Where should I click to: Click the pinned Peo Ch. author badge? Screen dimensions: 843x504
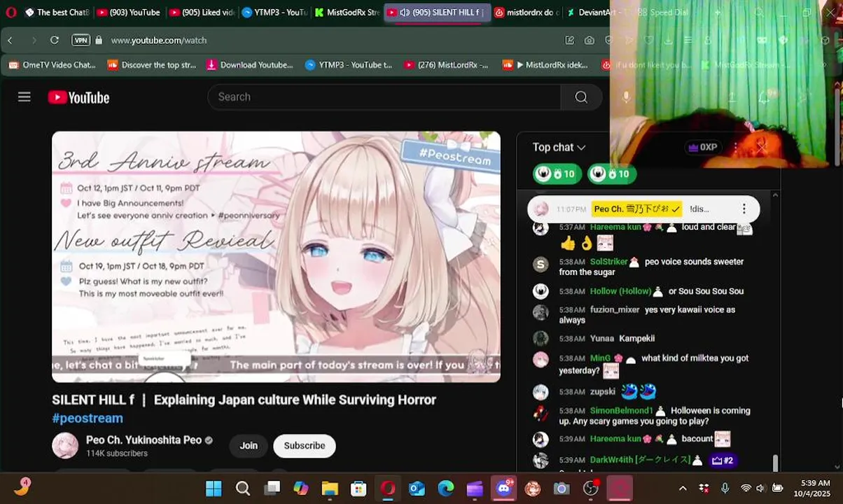tap(636, 209)
